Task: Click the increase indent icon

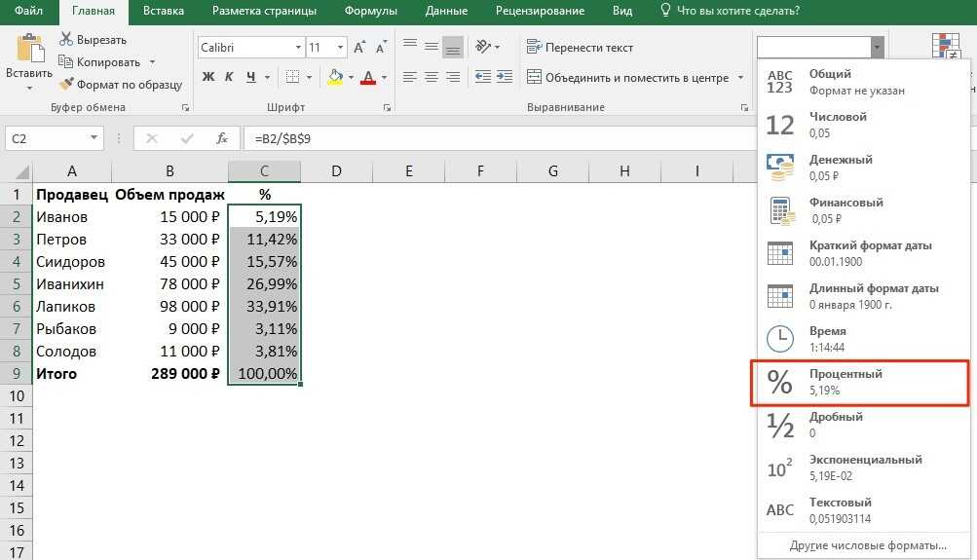Action: pyautogui.click(x=506, y=77)
